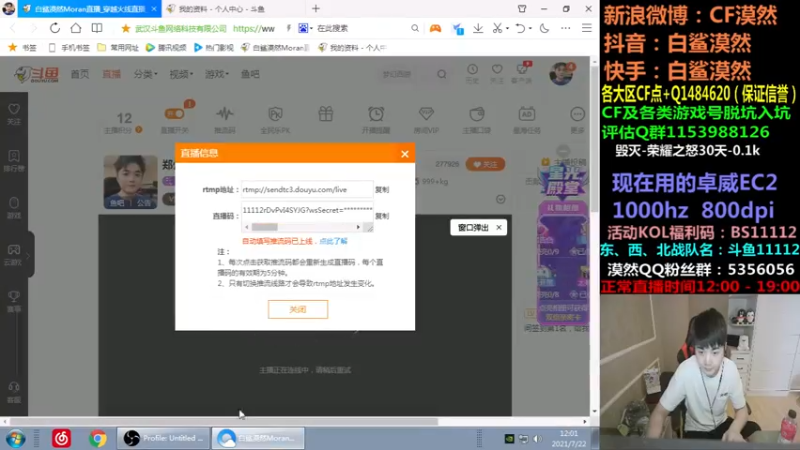Image resolution: width=800 pixels, height=450 pixels.
Task: Open 热门影视 bookmark
Action: coord(214,47)
